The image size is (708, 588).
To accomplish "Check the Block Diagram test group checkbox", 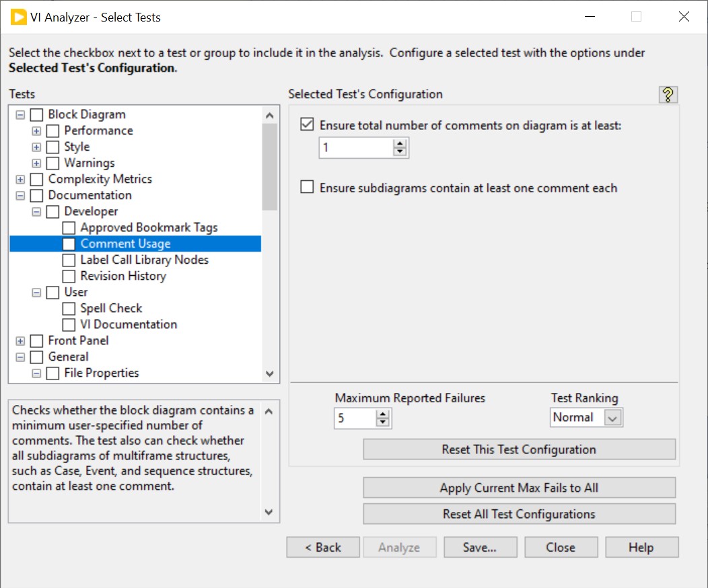I will point(36,114).
